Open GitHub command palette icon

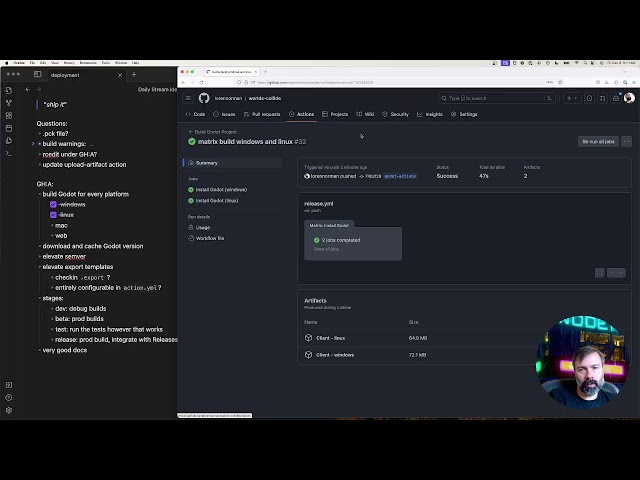549,98
